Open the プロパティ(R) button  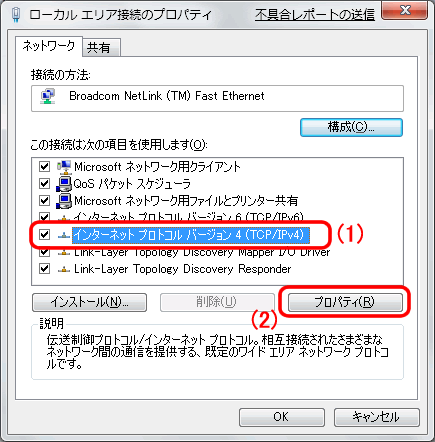point(345,302)
